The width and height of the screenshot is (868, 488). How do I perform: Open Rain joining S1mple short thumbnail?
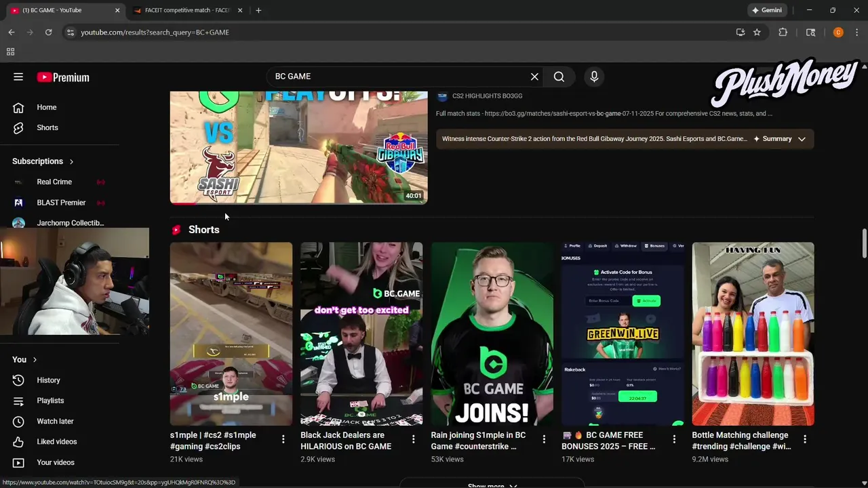(x=492, y=333)
